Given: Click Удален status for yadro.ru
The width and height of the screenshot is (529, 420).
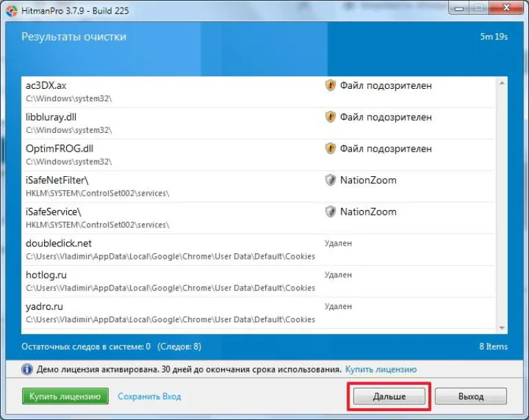Looking at the screenshot, I should pos(338,306).
